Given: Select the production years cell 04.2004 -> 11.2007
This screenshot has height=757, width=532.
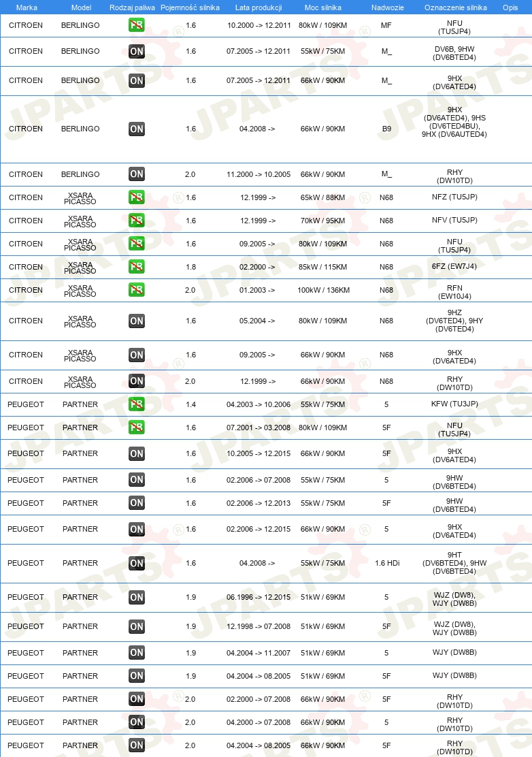Looking at the screenshot, I should (x=259, y=653).
